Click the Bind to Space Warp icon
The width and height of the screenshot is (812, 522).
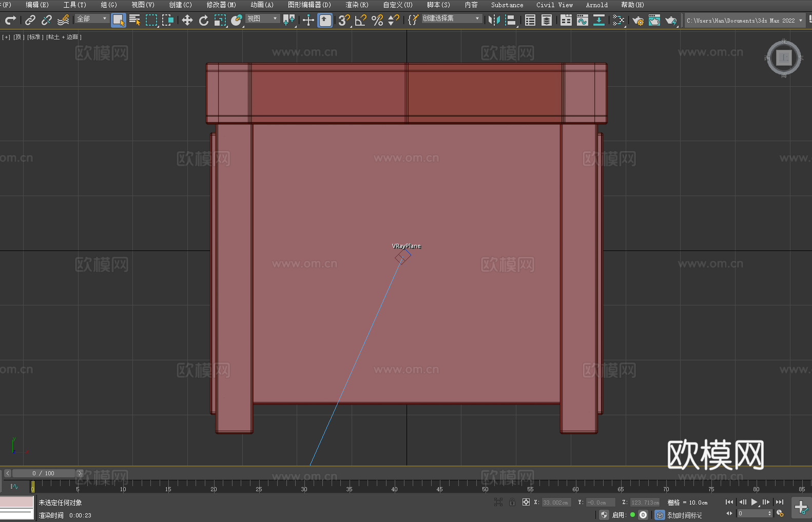63,21
